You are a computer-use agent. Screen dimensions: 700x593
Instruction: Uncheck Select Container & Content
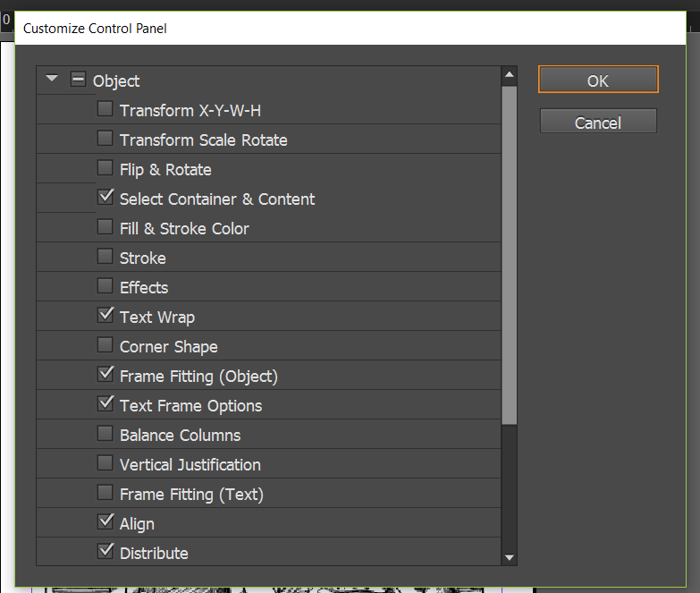click(105, 198)
